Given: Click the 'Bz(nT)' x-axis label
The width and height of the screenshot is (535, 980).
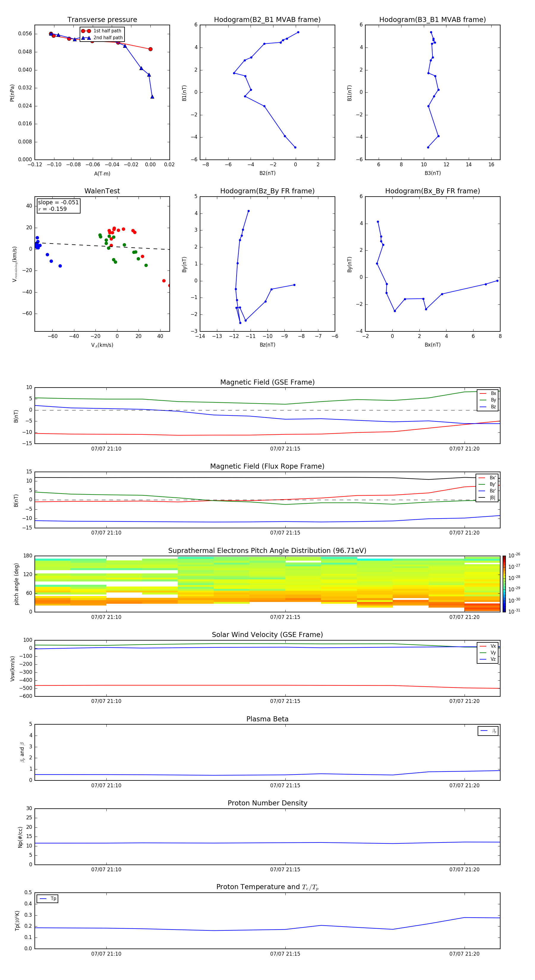Looking at the screenshot, I should (x=267, y=345).
